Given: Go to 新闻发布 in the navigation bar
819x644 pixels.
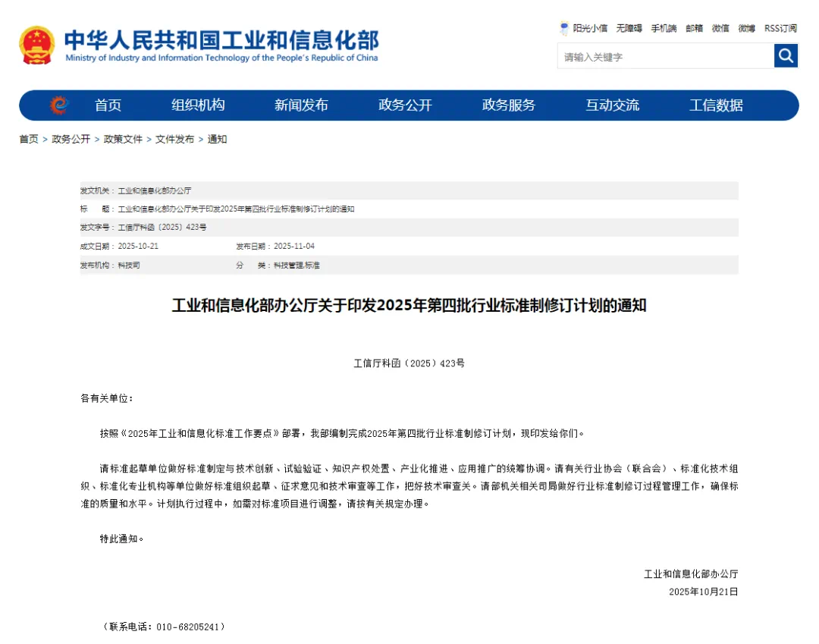Looking at the screenshot, I should [301, 105].
